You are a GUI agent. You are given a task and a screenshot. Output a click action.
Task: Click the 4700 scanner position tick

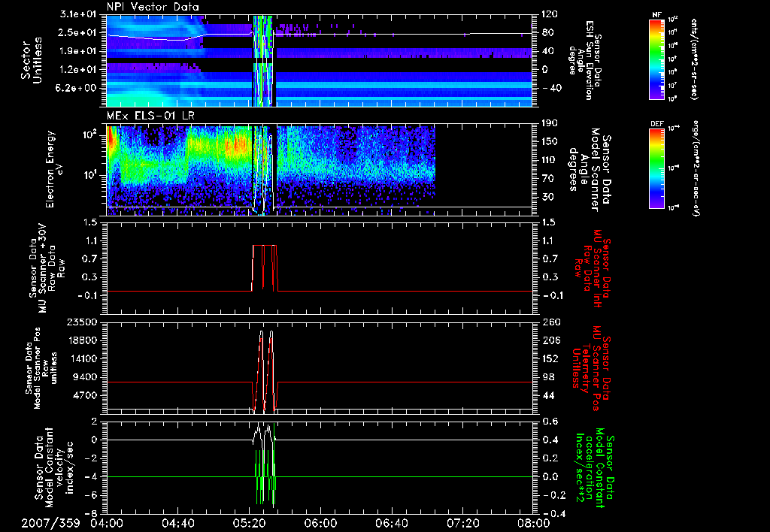pos(84,395)
